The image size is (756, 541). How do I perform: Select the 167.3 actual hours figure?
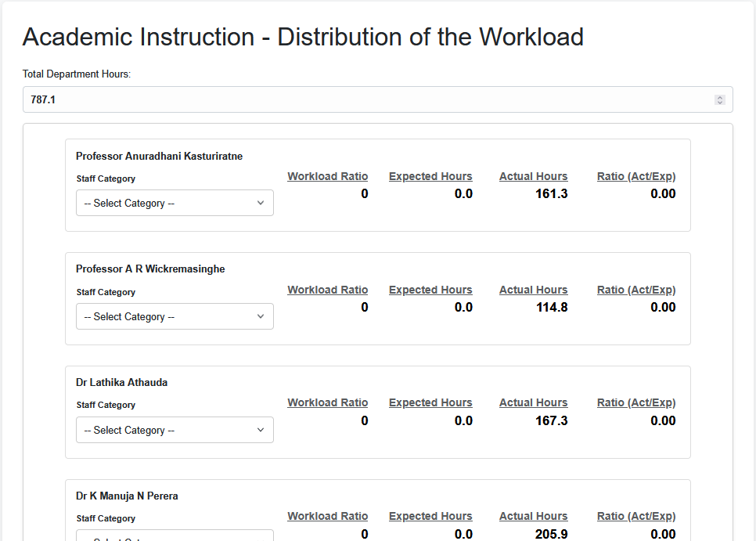pyautogui.click(x=551, y=420)
